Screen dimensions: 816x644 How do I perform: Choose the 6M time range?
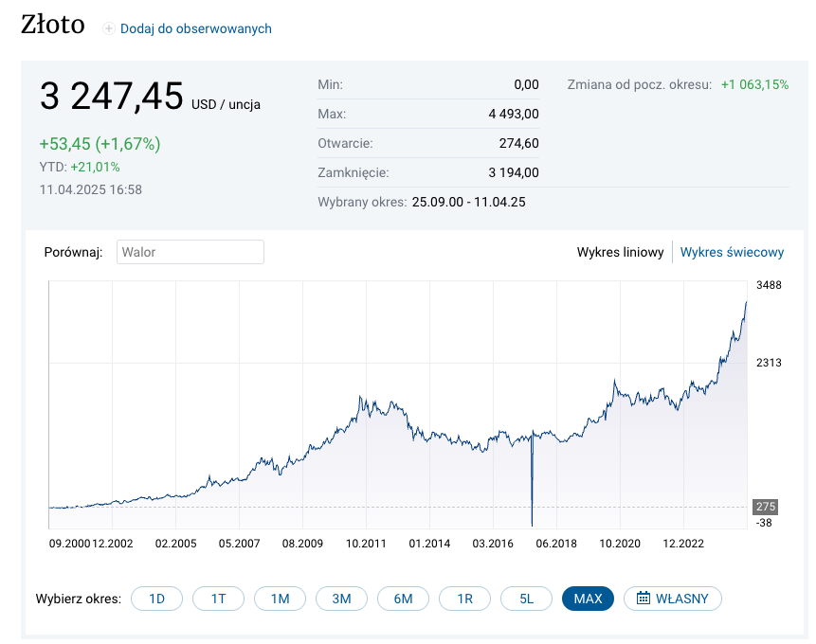point(403,599)
